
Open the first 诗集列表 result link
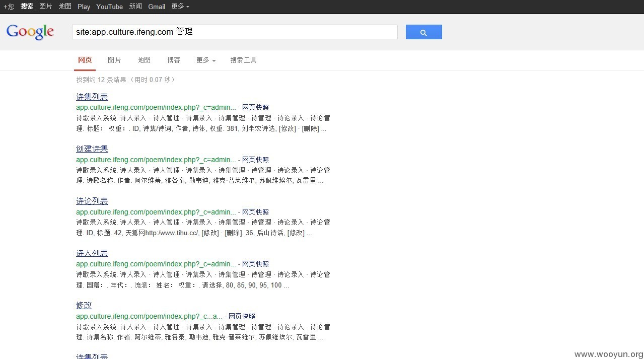point(92,97)
